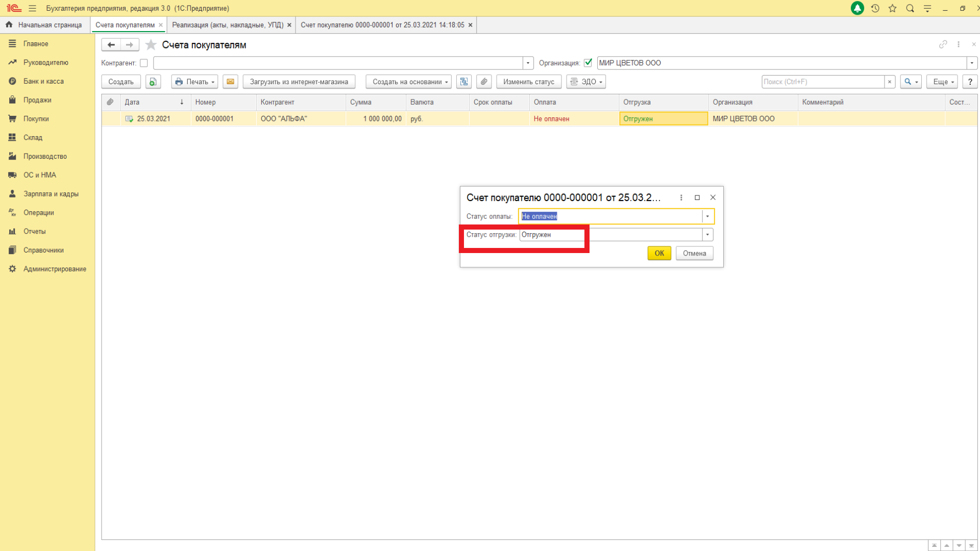Click the get link icon at top right
The width and height of the screenshot is (980, 551).
tap(943, 44)
